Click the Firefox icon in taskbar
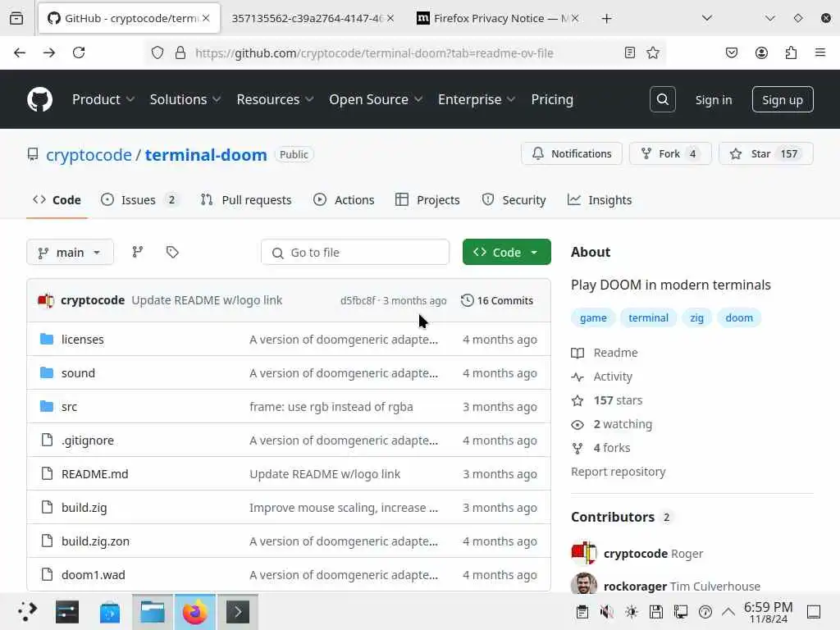 tap(195, 612)
